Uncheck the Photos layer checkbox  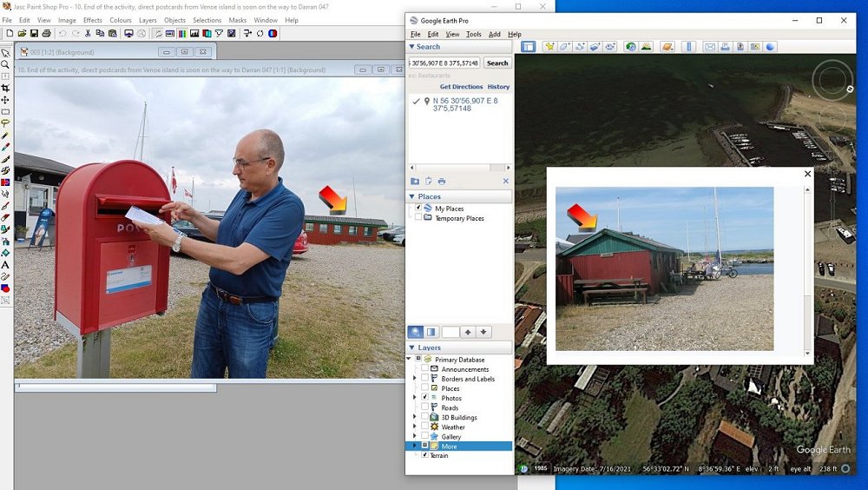[x=424, y=398]
